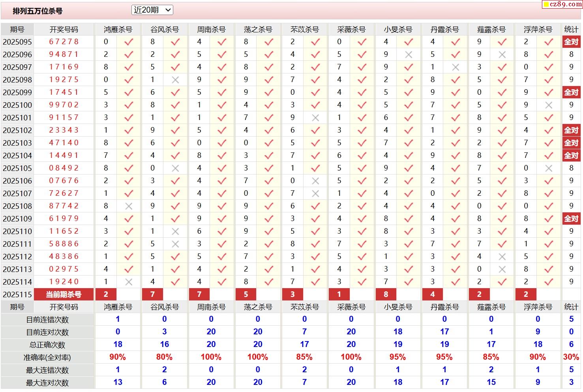Click the 最大连对次数 row label
583x392 pixels.
coord(47,383)
